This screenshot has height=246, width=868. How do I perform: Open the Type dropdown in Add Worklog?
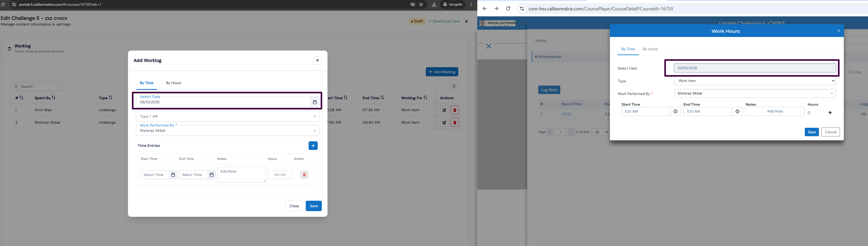pos(227,116)
